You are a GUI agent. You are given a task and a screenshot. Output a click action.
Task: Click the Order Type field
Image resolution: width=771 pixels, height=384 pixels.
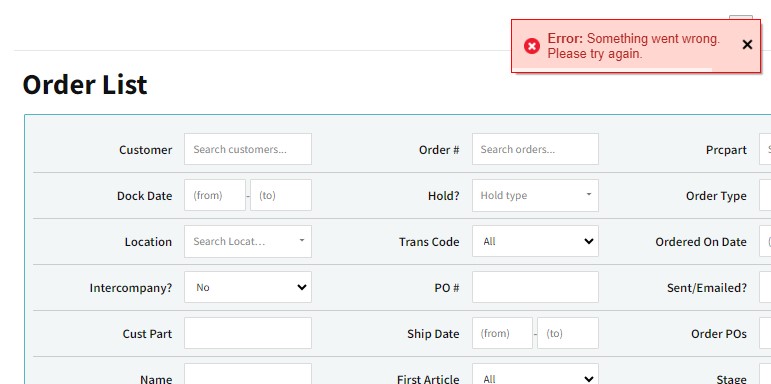(765, 195)
